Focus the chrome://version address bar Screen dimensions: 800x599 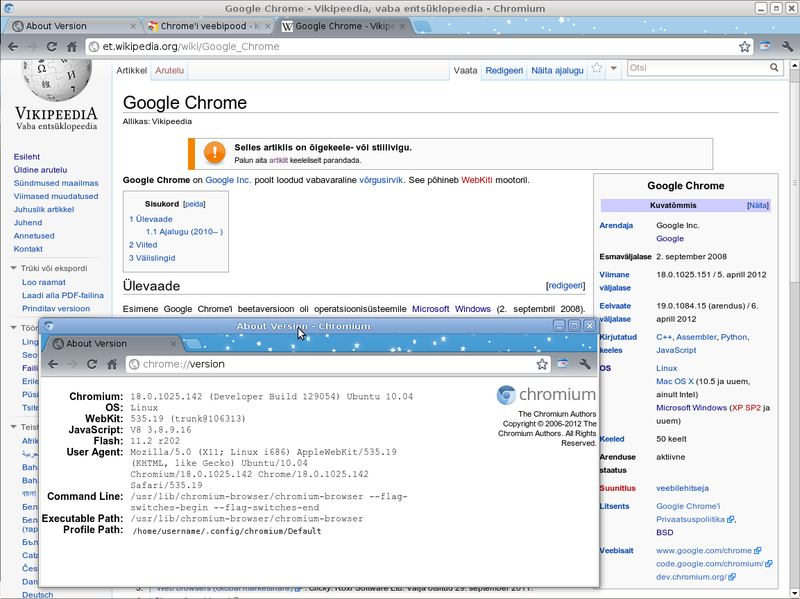[337, 364]
